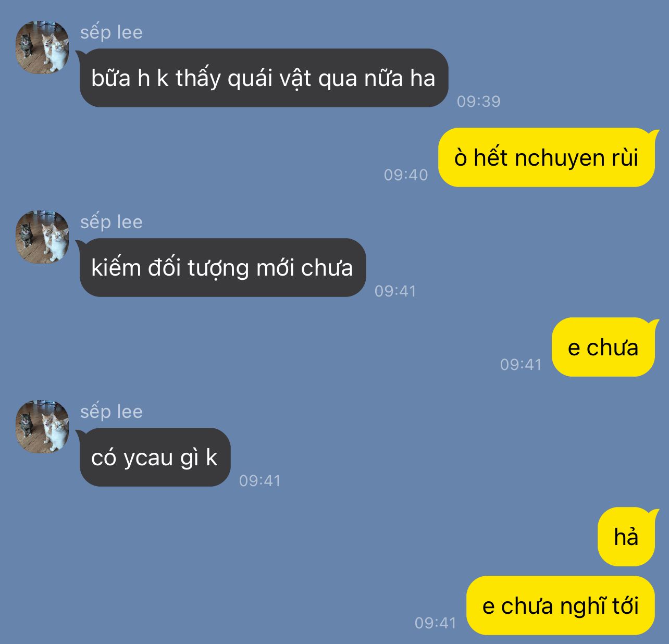Select the 'có ycau gì k' message bubble
Viewport: 669px width, 644px height.
click(x=155, y=457)
